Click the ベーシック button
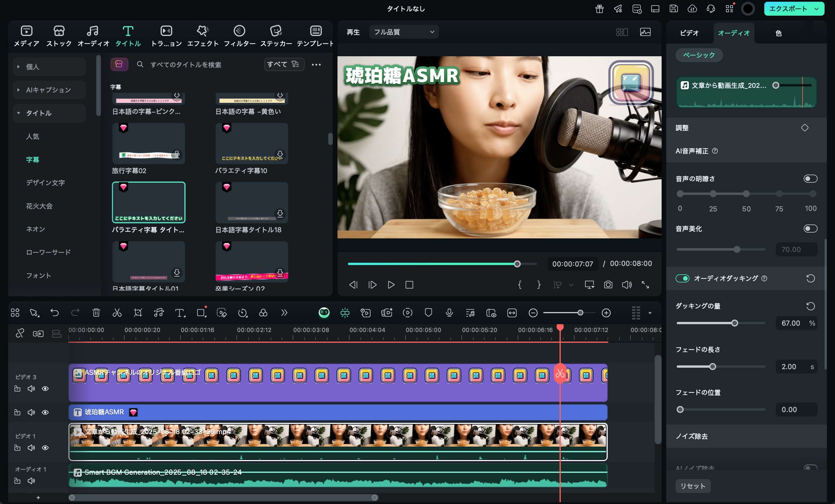Screen dimensions: 835x504 699,55
